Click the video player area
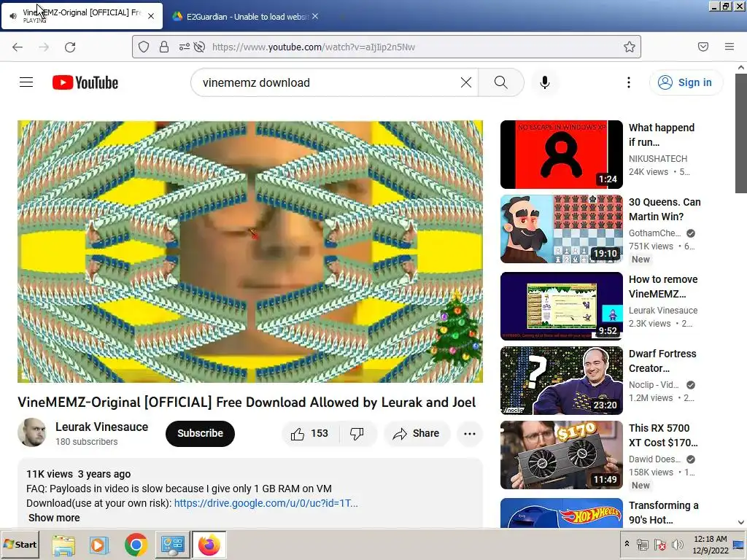 [250, 252]
